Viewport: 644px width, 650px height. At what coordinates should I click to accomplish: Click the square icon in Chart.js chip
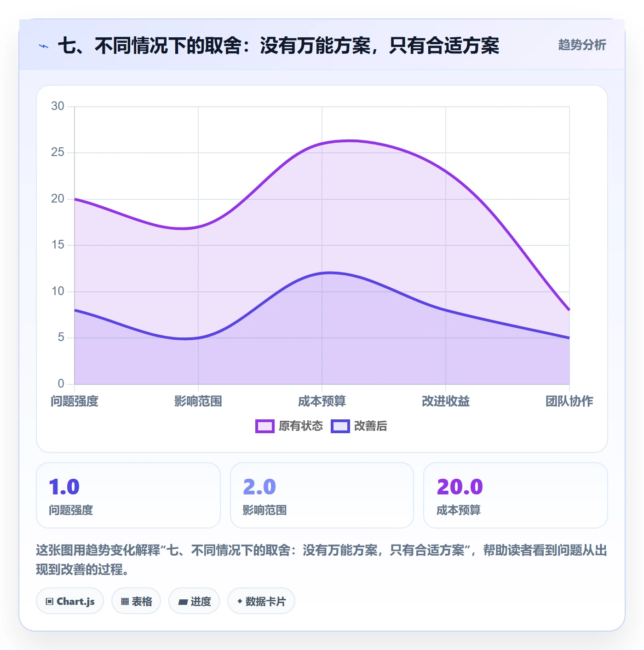click(50, 602)
